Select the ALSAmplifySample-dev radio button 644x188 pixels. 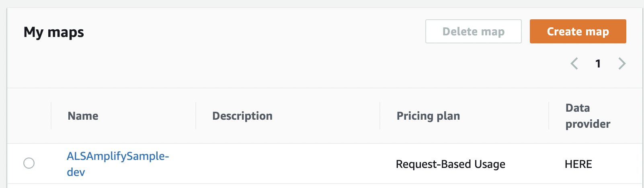pos(29,163)
